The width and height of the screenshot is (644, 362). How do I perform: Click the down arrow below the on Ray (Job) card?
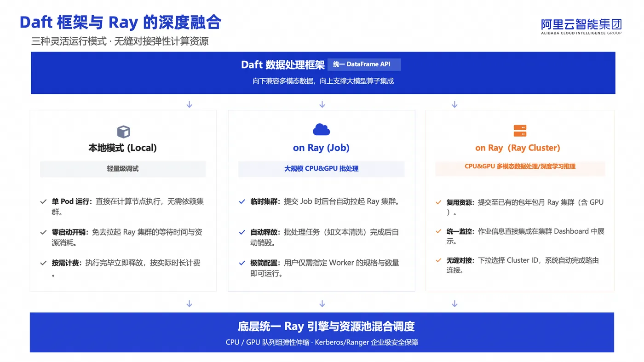[x=322, y=304]
